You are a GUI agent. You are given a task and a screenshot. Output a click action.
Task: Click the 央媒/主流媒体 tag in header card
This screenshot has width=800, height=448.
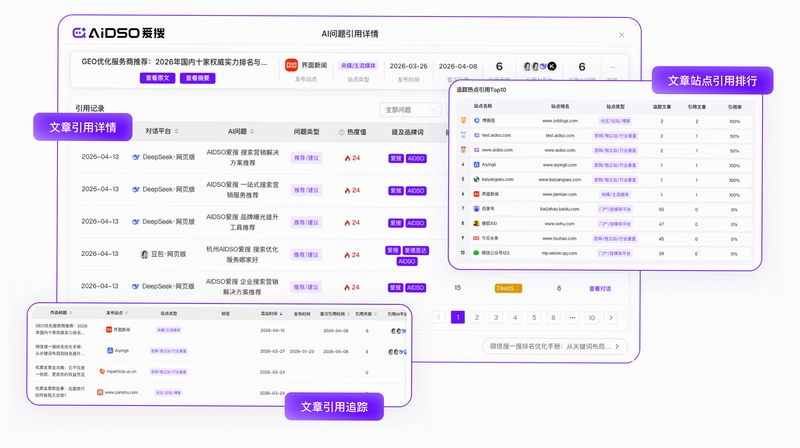click(x=358, y=66)
